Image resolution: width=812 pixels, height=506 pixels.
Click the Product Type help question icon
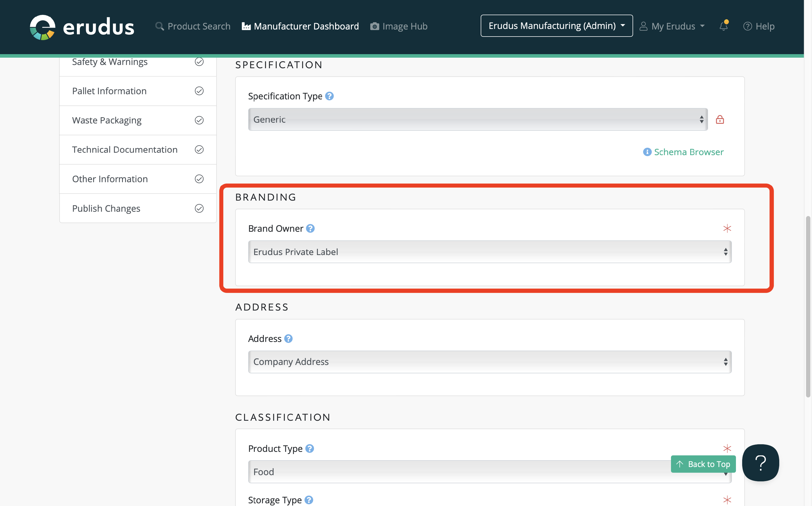[x=309, y=448]
